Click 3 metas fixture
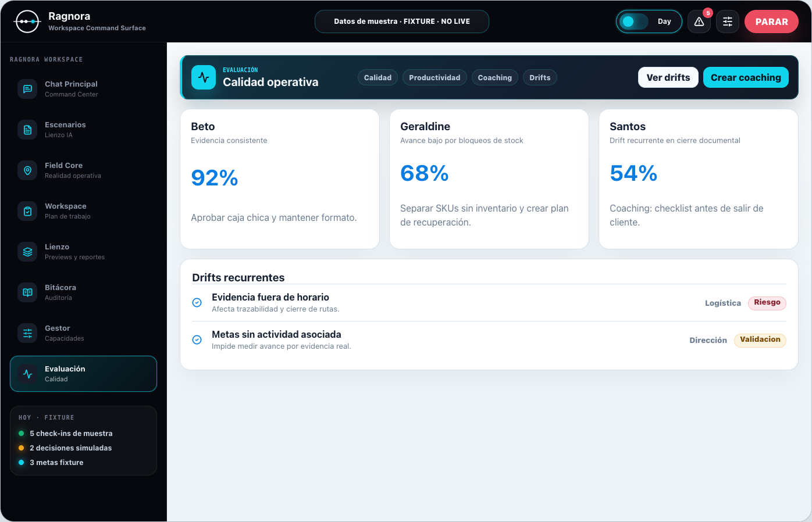Viewport: 812px width, 522px height. coord(56,463)
